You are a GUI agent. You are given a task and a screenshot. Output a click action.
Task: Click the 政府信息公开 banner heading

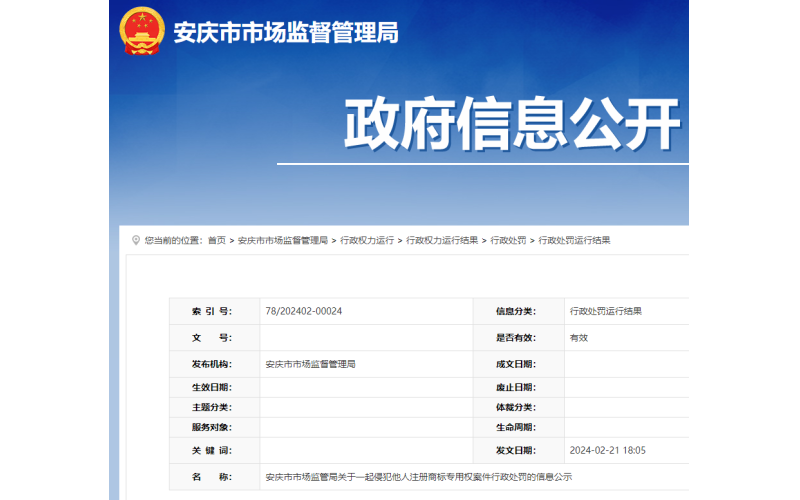pos(511,125)
